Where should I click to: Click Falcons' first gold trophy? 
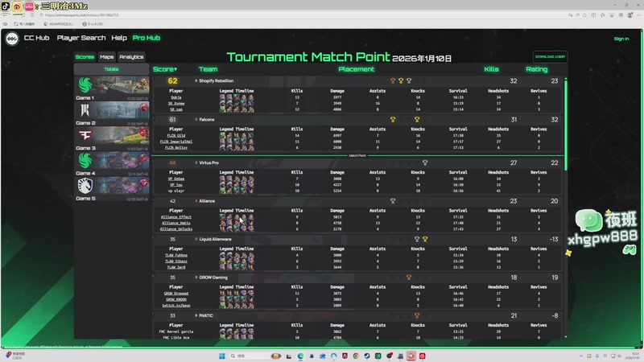(393, 119)
